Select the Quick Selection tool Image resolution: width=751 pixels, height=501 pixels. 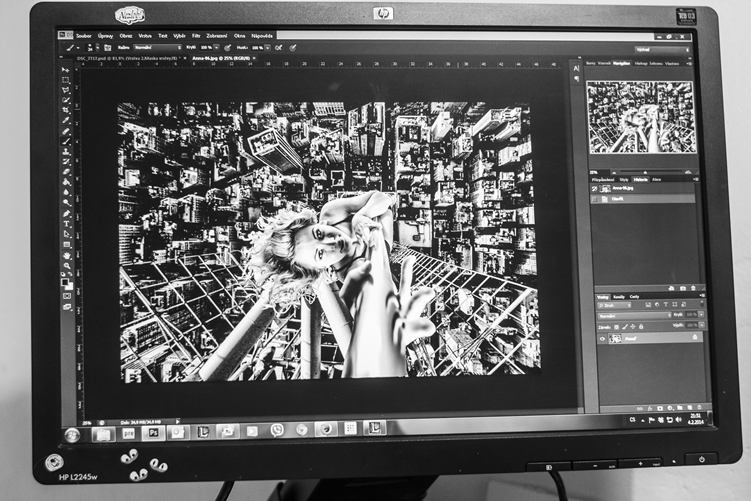click(66, 100)
